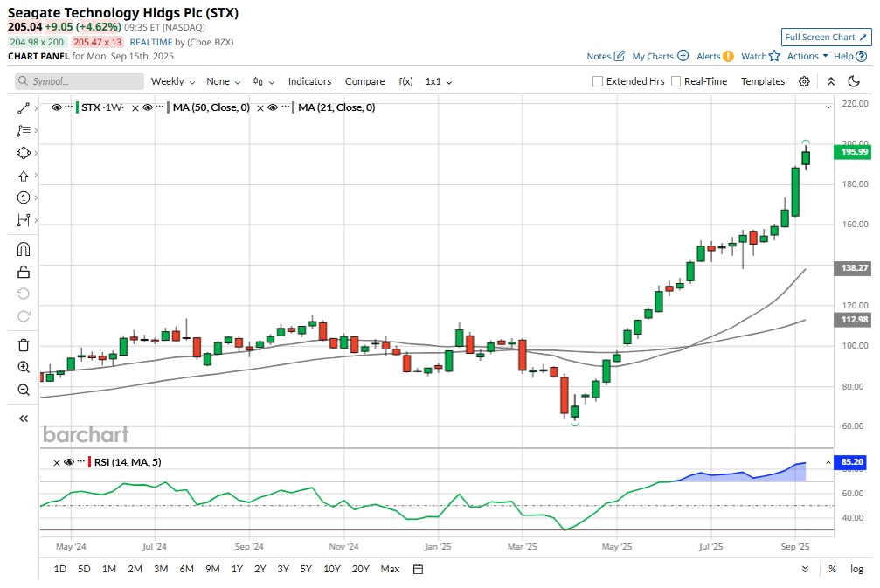Select the geometric shapes tool
880x588 pixels.
click(x=24, y=153)
